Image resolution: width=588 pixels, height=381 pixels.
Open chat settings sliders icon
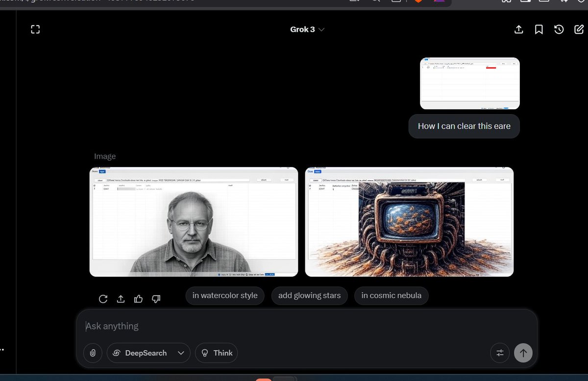[500, 353]
